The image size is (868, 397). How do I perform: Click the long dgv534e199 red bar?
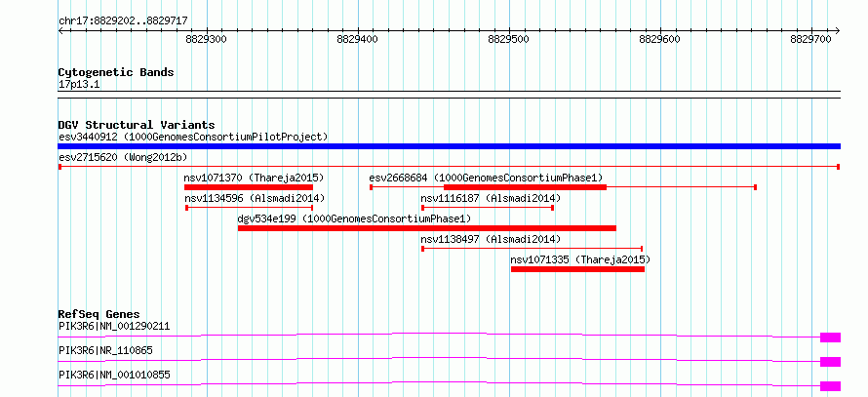coord(427,228)
